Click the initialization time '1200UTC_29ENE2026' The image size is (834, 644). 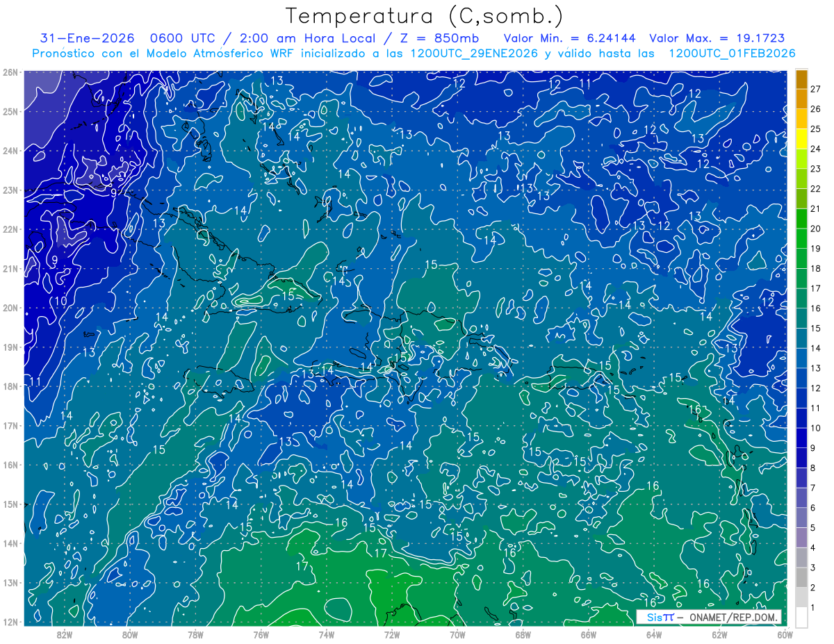coord(475,53)
